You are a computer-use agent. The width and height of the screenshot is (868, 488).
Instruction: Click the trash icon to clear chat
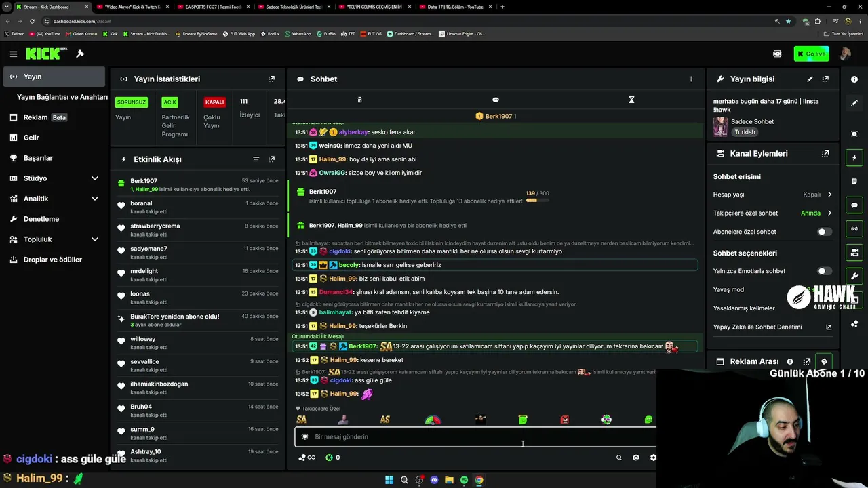point(359,100)
